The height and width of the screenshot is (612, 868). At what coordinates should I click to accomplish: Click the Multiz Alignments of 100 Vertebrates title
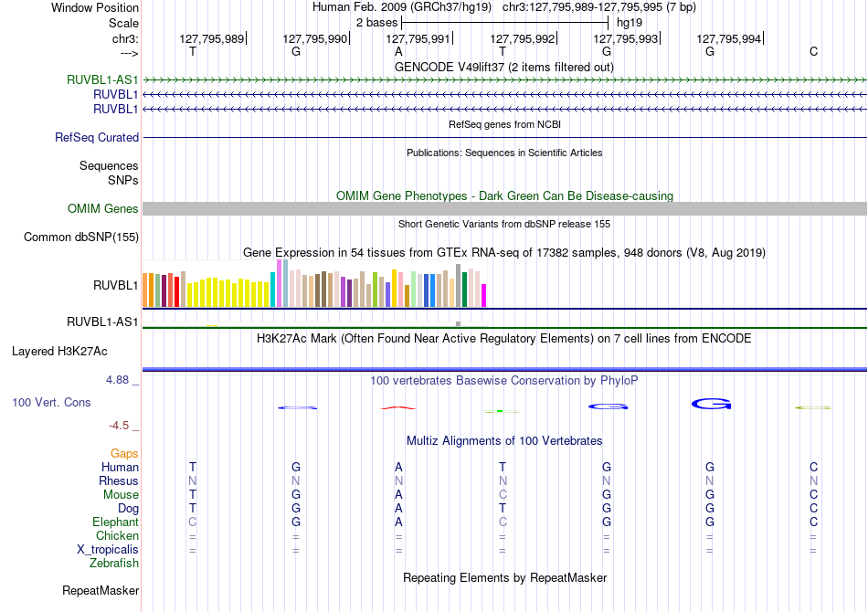pyautogui.click(x=504, y=440)
